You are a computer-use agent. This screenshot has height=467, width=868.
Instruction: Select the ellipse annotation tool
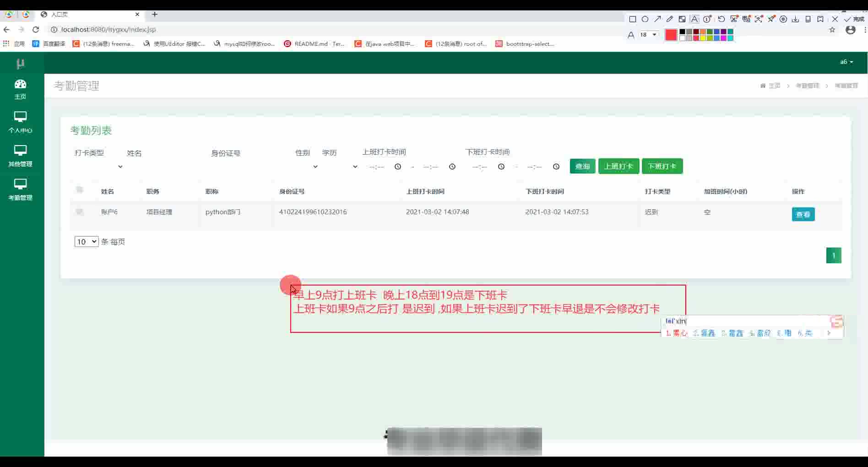(x=645, y=19)
